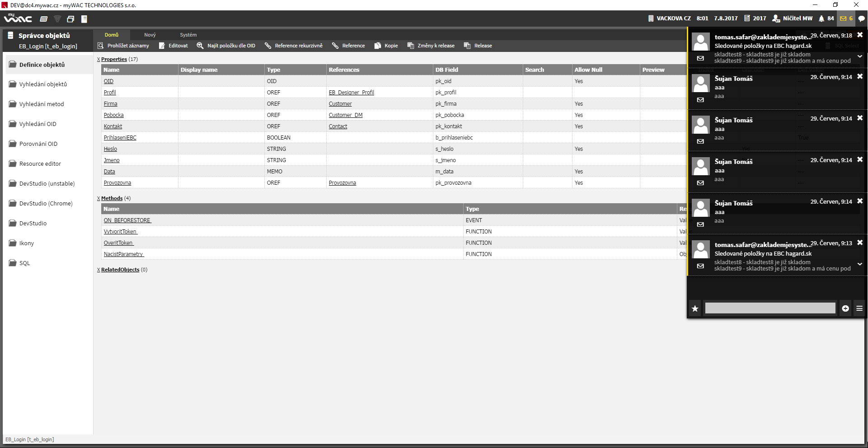Open Resource editor in the sidebar
Image resolution: width=868 pixels, height=448 pixels.
(x=40, y=164)
